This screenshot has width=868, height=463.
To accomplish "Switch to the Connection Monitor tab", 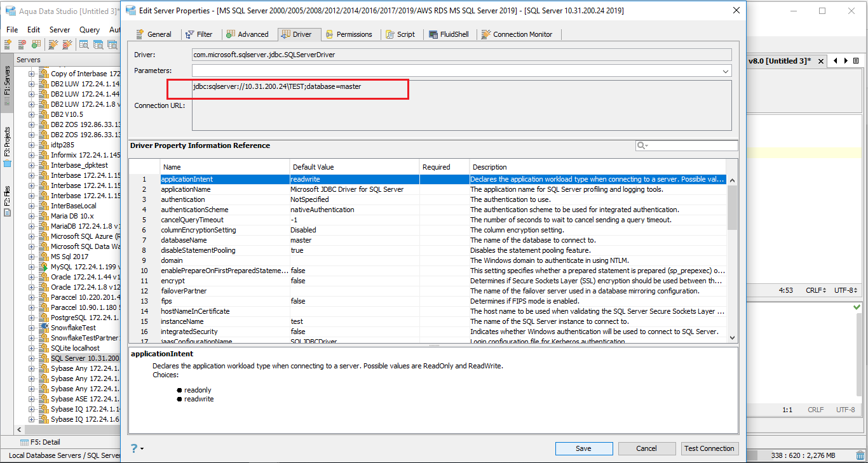I will pyautogui.click(x=517, y=34).
